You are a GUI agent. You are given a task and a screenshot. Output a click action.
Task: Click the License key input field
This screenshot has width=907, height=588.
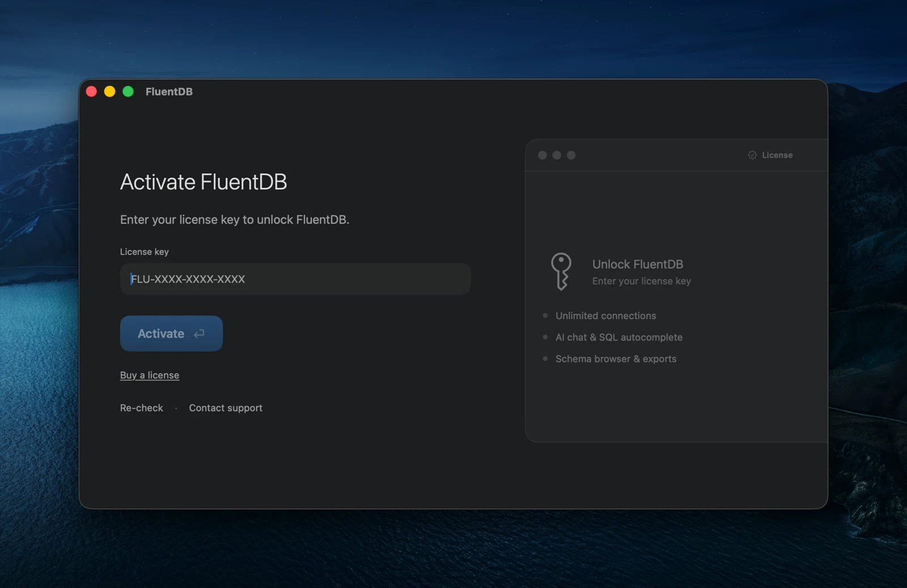295,279
